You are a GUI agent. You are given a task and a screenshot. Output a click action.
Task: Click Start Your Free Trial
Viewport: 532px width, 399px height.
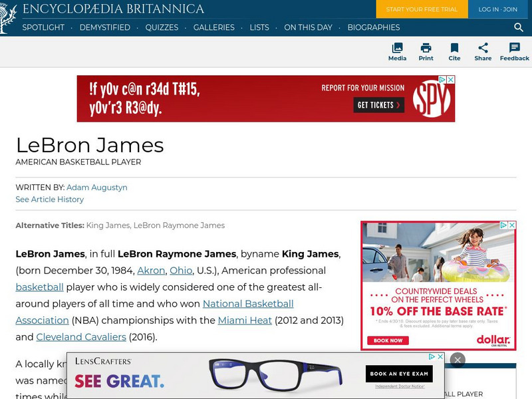(422, 10)
